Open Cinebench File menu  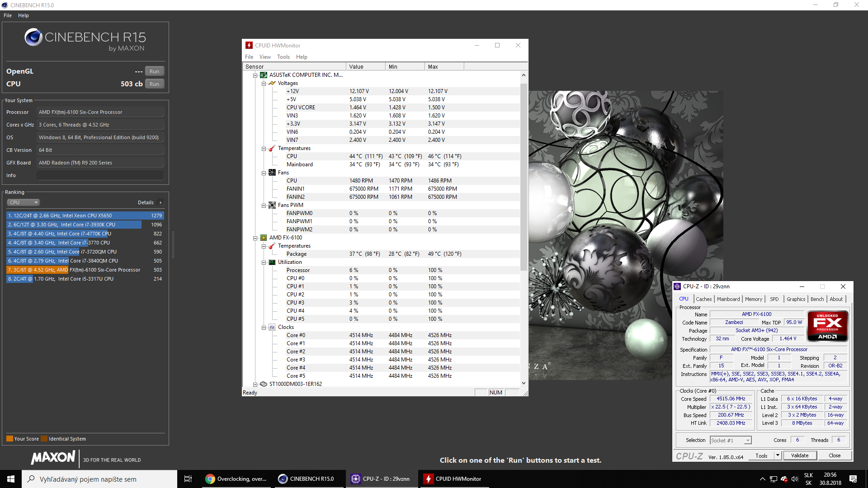[8, 15]
